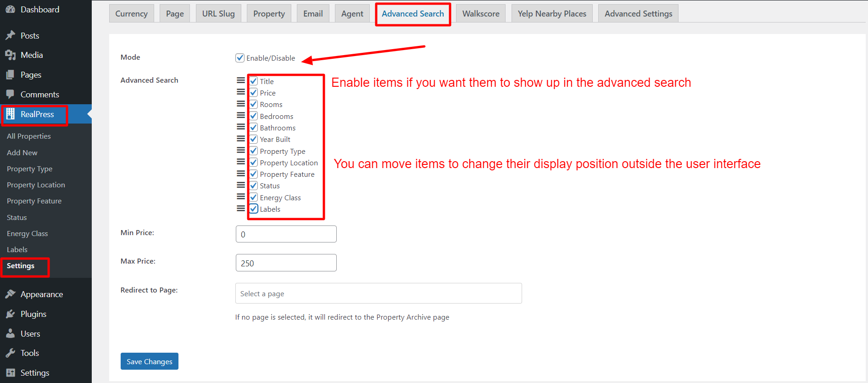Grab the drag handle beside Title
Screen dimensions: 868x383
pos(241,80)
